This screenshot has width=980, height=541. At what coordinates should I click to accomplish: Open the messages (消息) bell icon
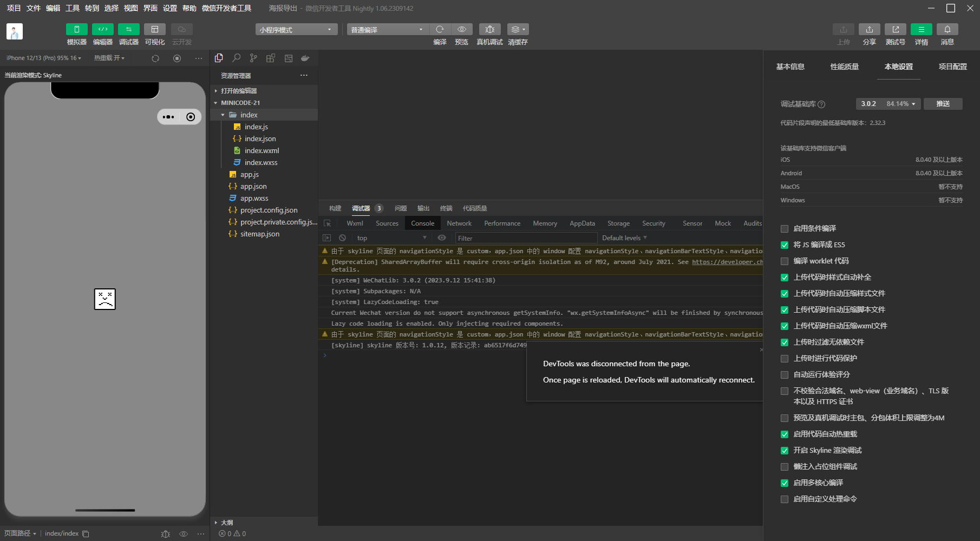[x=948, y=29]
